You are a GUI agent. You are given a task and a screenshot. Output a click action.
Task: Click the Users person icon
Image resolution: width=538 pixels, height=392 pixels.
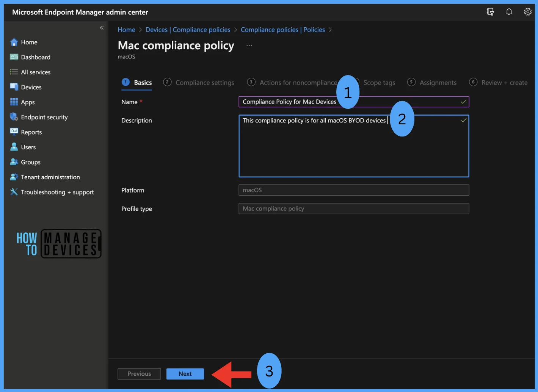pyautogui.click(x=14, y=147)
